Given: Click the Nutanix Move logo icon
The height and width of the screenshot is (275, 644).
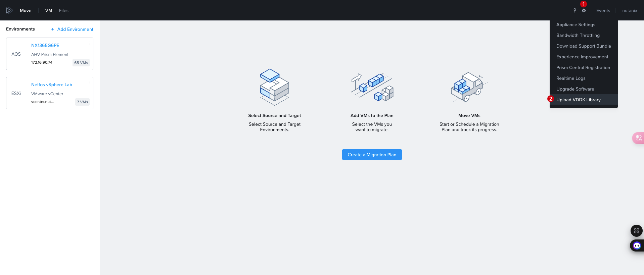Looking at the screenshot, I should (x=9, y=10).
